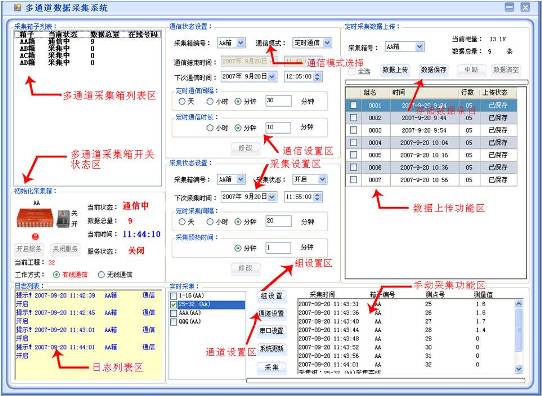Choose 小时 for timed collection interval

pyautogui.click(x=210, y=222)
